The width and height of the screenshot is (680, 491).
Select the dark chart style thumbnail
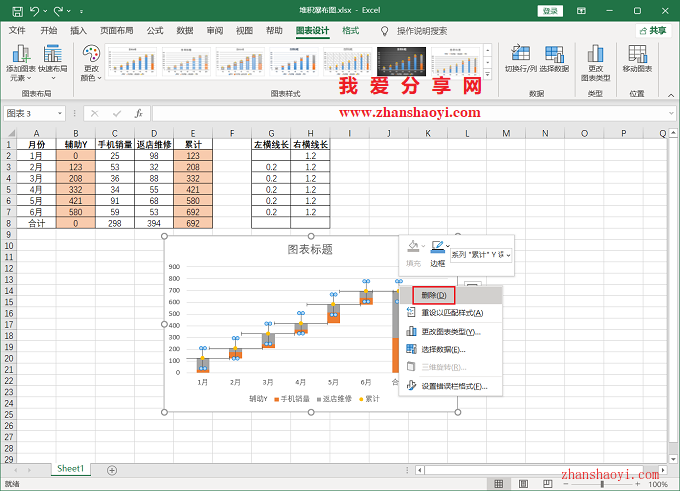401,62
